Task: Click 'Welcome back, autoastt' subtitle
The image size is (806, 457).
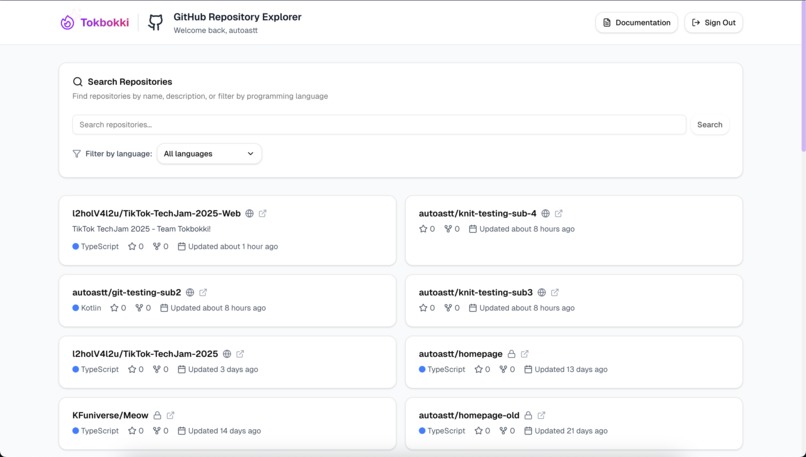Action: (x=215, y=30)
